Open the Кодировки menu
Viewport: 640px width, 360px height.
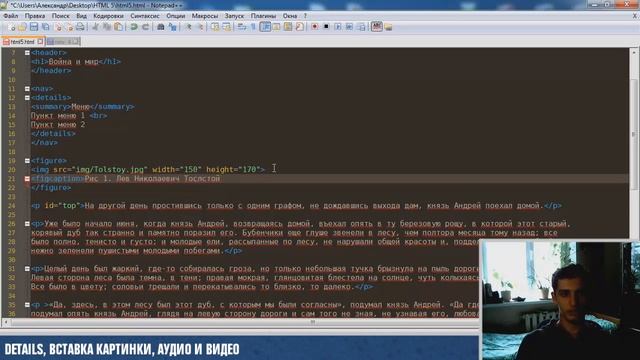[x=108, y=16]
